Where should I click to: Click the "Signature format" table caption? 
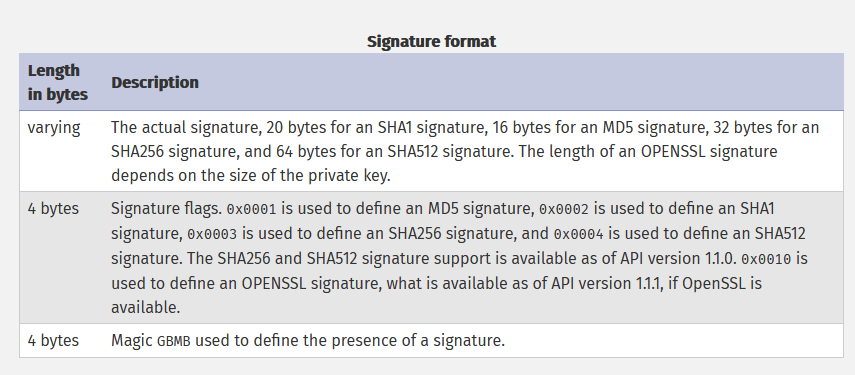tap(431, 41)
